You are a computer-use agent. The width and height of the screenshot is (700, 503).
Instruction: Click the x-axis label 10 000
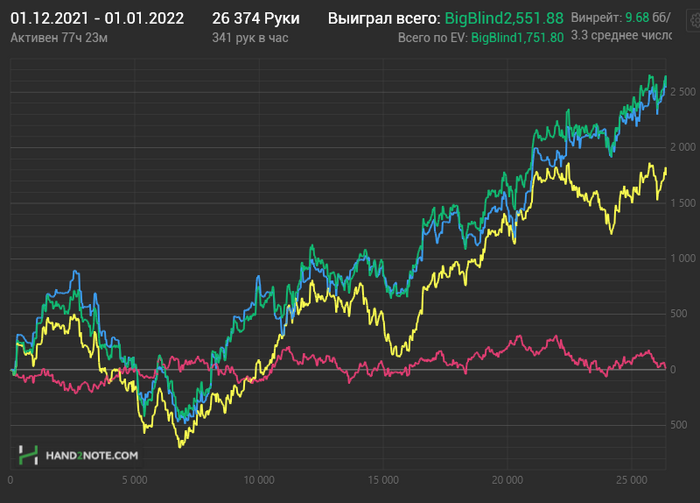(259, 480)
